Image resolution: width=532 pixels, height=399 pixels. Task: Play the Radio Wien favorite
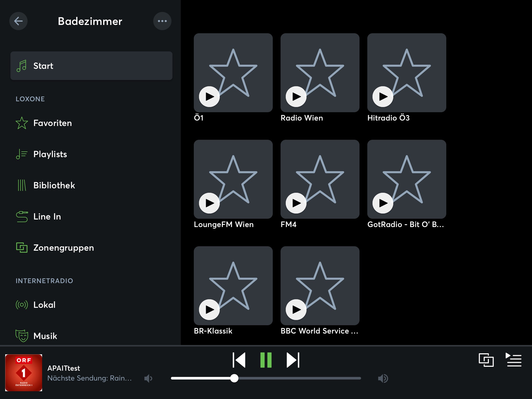tap(296, 97)
